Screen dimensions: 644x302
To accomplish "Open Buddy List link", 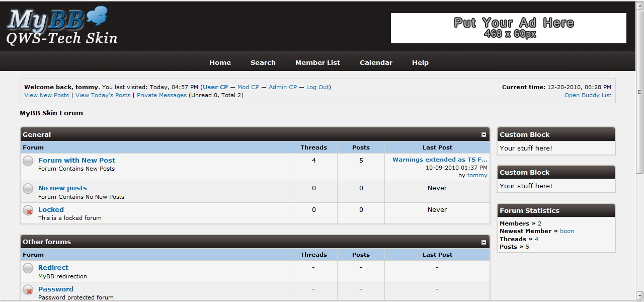I will pyautogui.click(x=588, y=95).
